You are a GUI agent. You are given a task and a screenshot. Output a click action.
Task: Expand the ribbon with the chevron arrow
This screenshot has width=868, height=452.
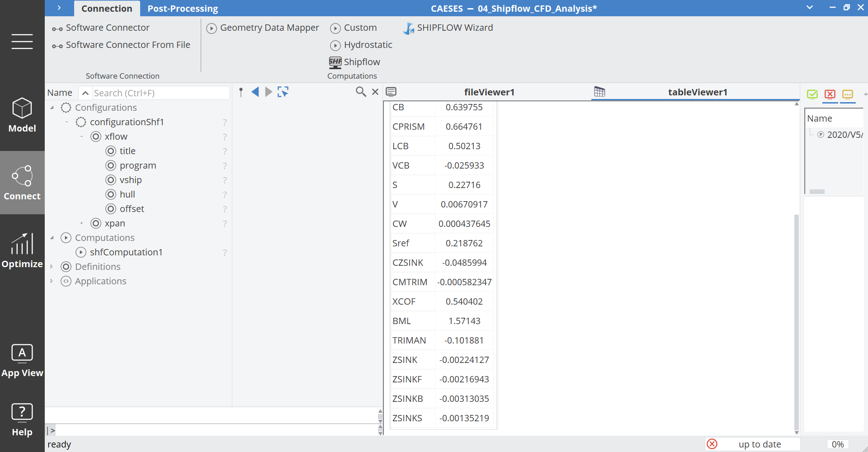click(x=59, y=8)
